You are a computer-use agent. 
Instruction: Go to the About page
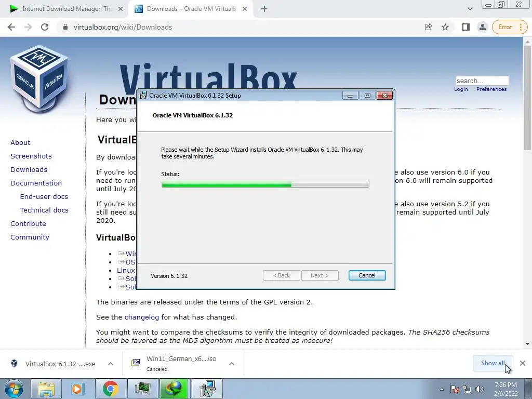click(20, 142)
